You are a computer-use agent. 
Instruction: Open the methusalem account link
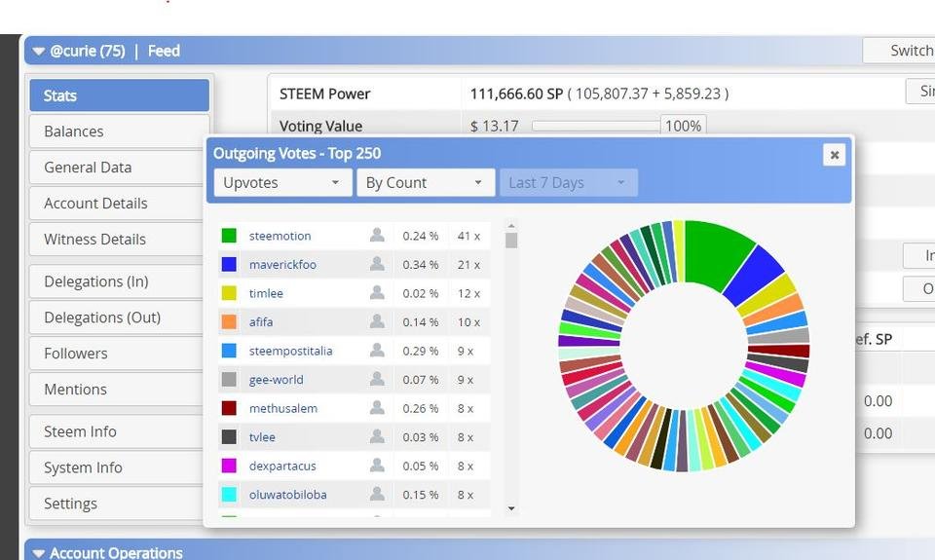point(283,408)
